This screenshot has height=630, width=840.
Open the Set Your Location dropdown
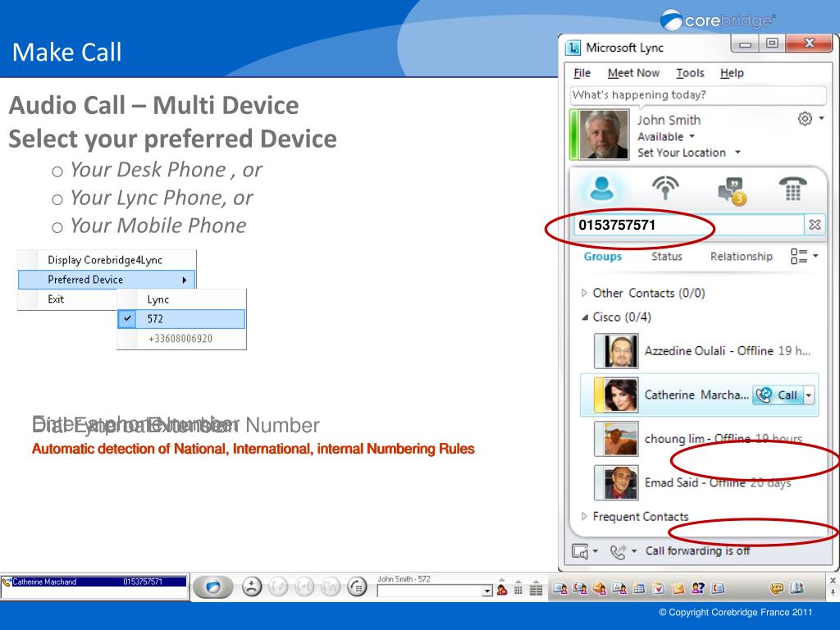pos(737,153)
